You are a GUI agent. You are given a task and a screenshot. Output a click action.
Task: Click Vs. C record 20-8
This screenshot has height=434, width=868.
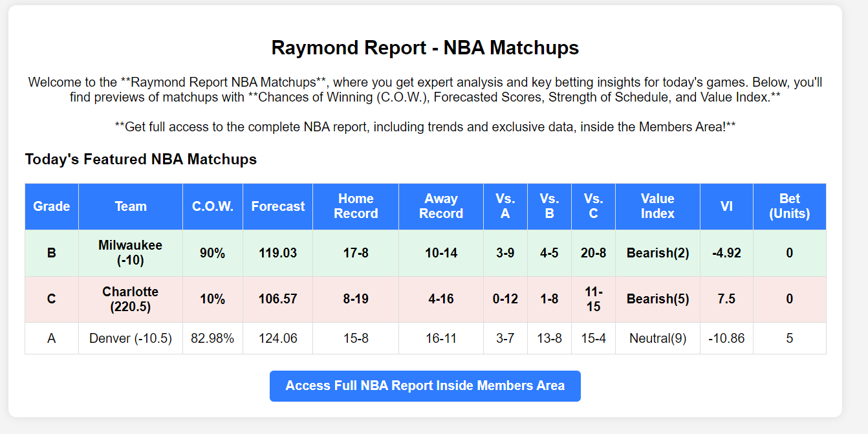593,253
